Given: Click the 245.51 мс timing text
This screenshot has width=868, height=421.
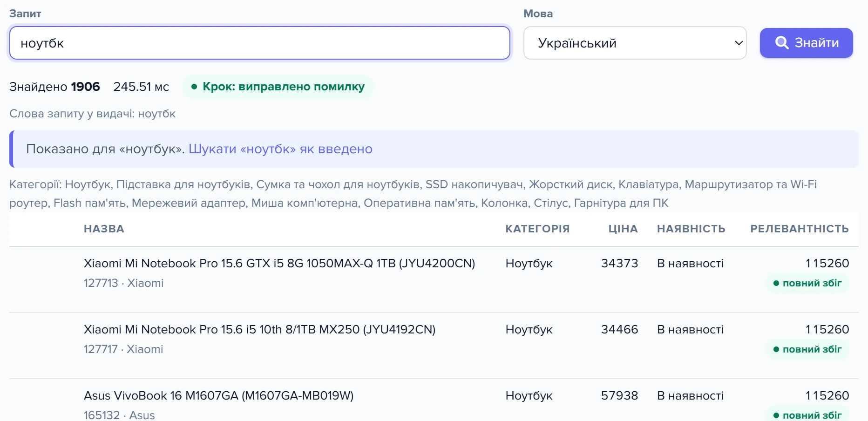Looking at the screenshot, I should pyautogui.click(x=141, y=87).
